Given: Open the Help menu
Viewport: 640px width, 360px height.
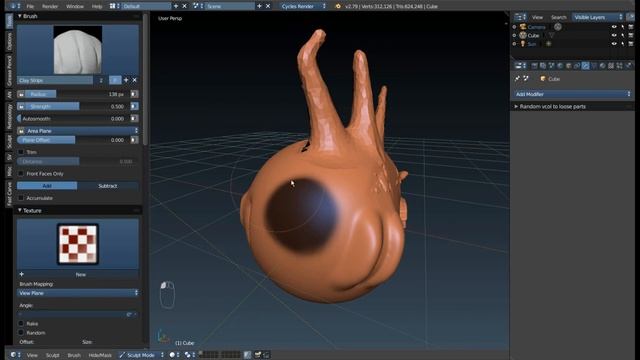Looking at the screenshot, I should (x=97, y=7).
